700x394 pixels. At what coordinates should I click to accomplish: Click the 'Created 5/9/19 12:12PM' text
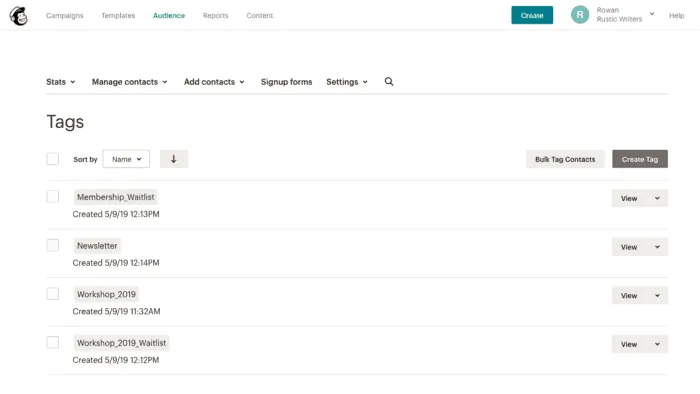116,360
